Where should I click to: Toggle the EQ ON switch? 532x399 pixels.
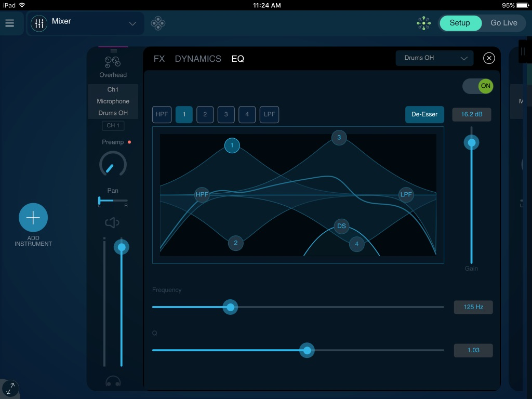pyautogui.click(x=478, y=86)
